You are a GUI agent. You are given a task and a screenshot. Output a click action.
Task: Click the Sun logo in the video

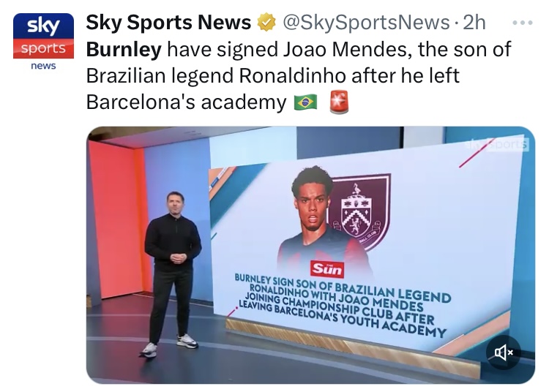coord(327,269)
